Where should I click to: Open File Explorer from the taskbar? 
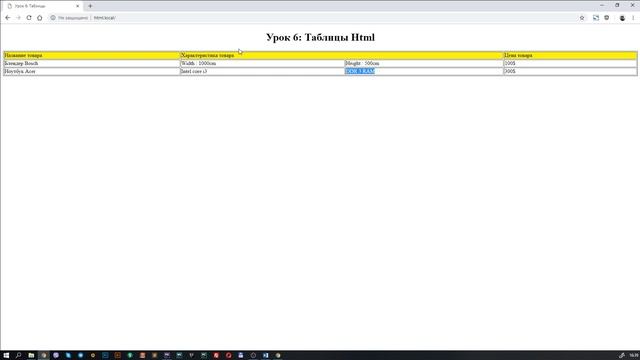31,356
